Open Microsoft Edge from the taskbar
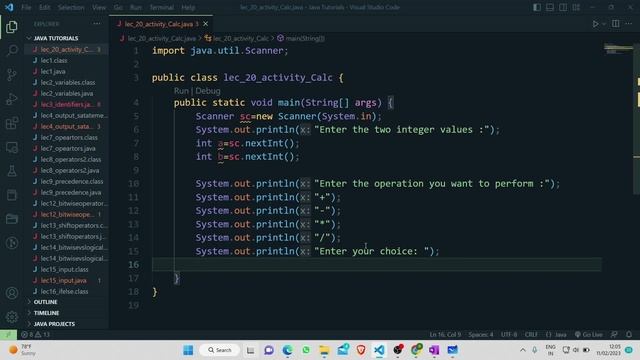The height and width of the screenshot is (360, 640). pyautogui.click(x=287, y=350)
